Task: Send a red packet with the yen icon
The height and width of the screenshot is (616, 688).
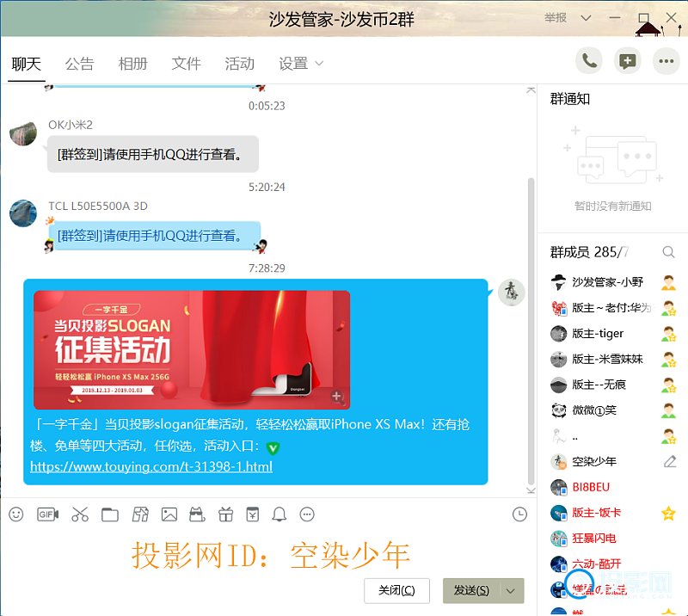Action: pos(252,514)
